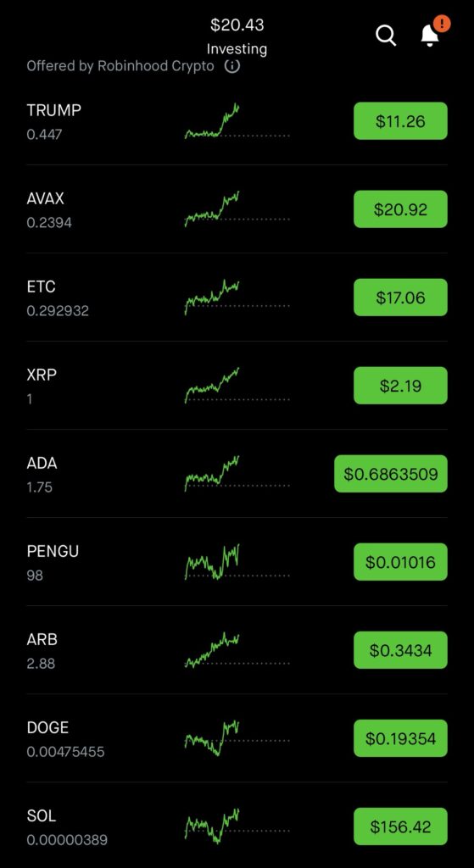The image size is (474, 868).
Task: Tap the ADA $0.6863509 price button
Action: (391, 473)
